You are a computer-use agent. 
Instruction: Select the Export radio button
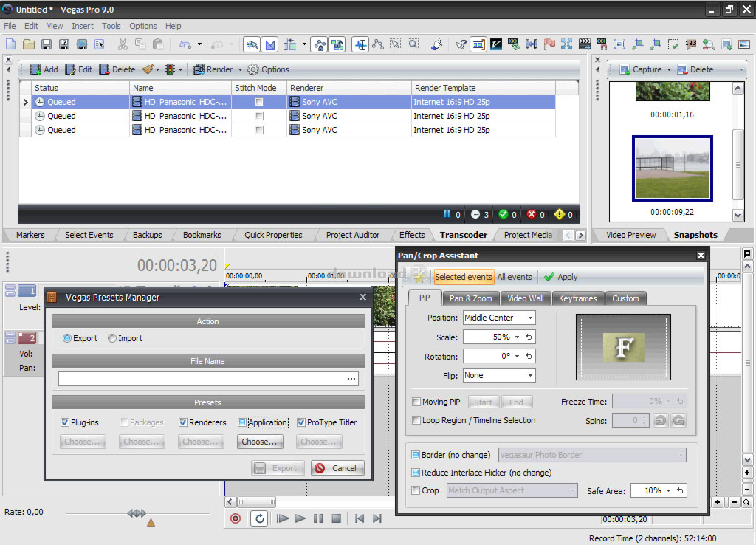pyautogui.click(x=67, y=338)
